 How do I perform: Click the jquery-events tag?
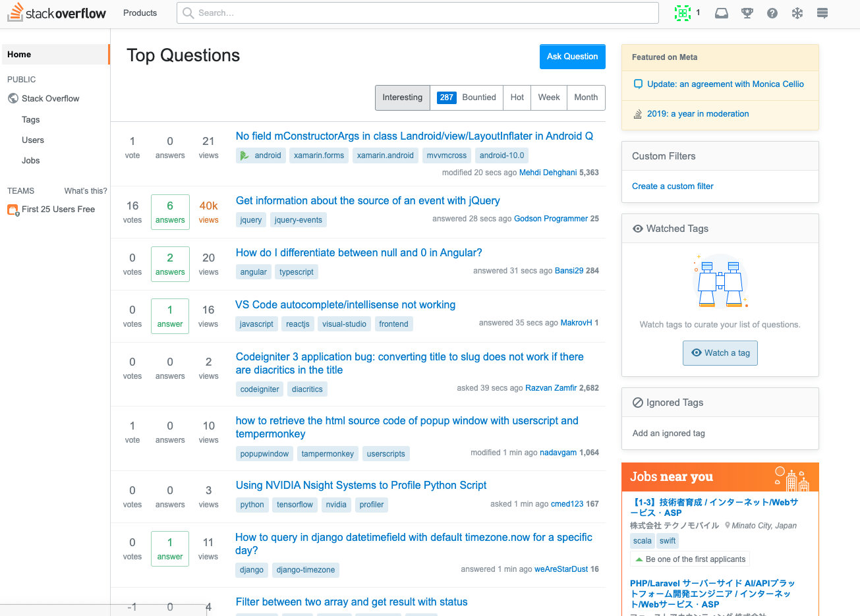[x=298, y=220]
